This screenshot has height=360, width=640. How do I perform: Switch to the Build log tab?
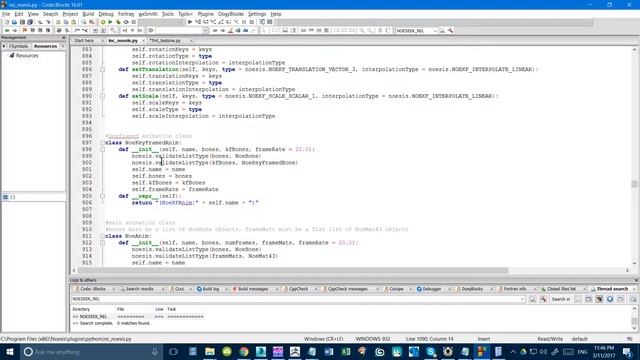coord(211,289)
